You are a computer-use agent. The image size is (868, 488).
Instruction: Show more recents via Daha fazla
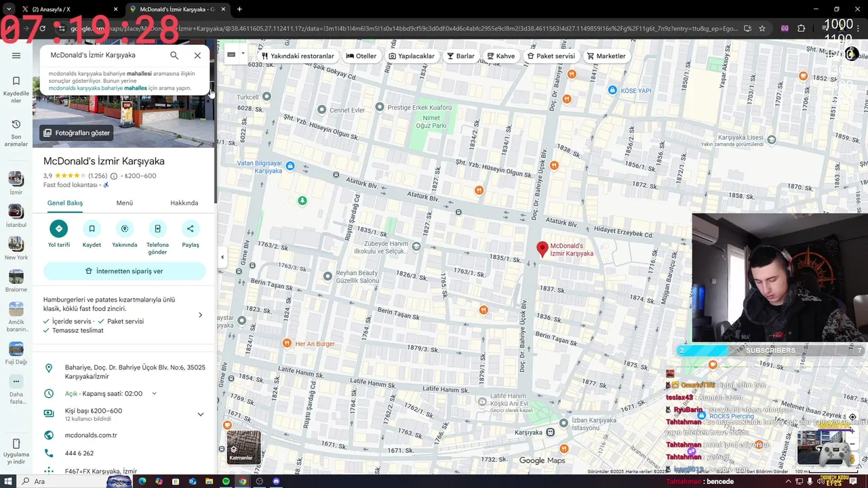click(x=16, y=388)
